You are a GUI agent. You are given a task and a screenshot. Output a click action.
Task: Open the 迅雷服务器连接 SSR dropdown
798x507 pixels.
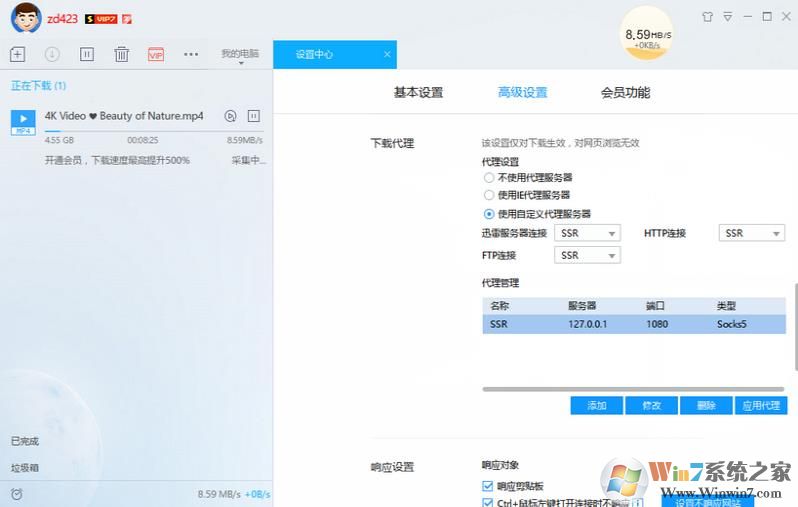pyautogui.click(x=587, y=233)
